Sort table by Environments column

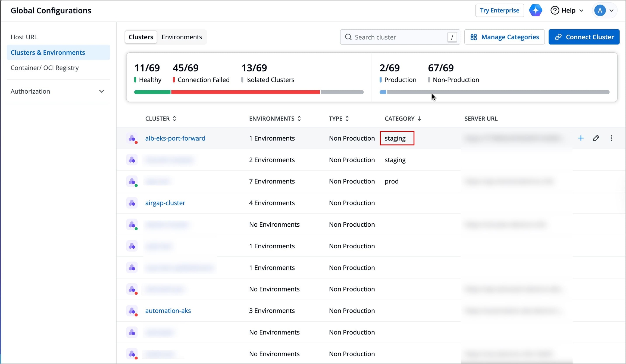(275, 119)
